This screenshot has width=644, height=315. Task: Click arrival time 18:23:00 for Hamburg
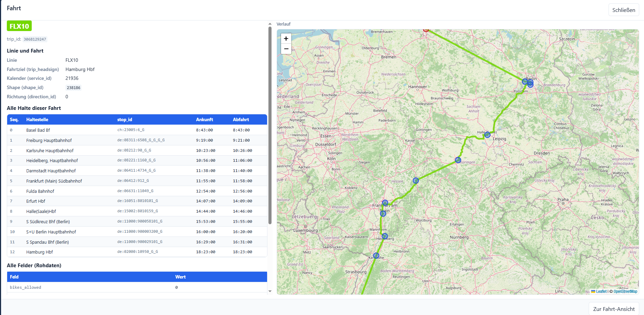click(x=206, y=252)
